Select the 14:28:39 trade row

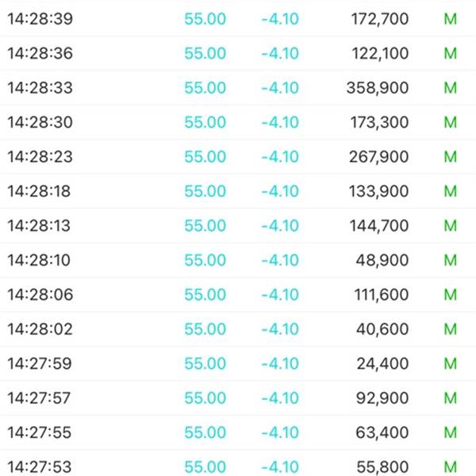(238, 19)
